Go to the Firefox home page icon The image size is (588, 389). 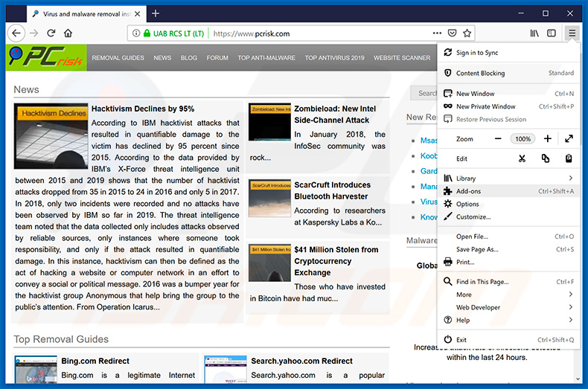coord(68,33)
